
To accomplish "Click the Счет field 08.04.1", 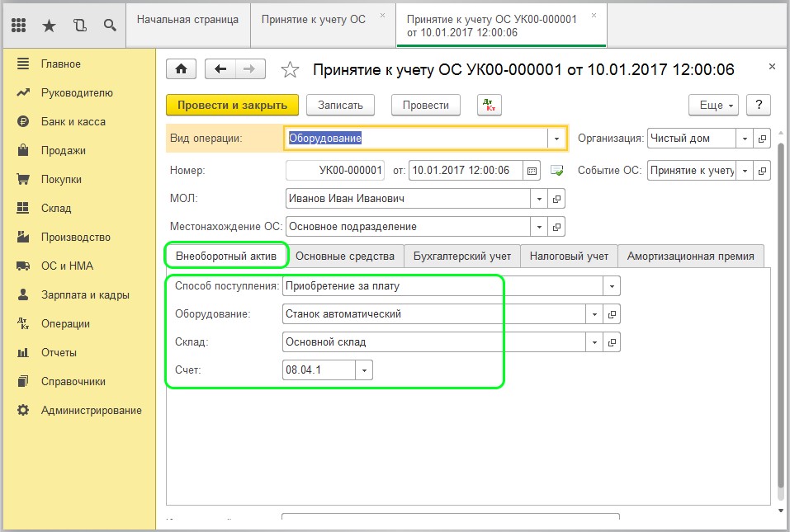I will 319,370.
